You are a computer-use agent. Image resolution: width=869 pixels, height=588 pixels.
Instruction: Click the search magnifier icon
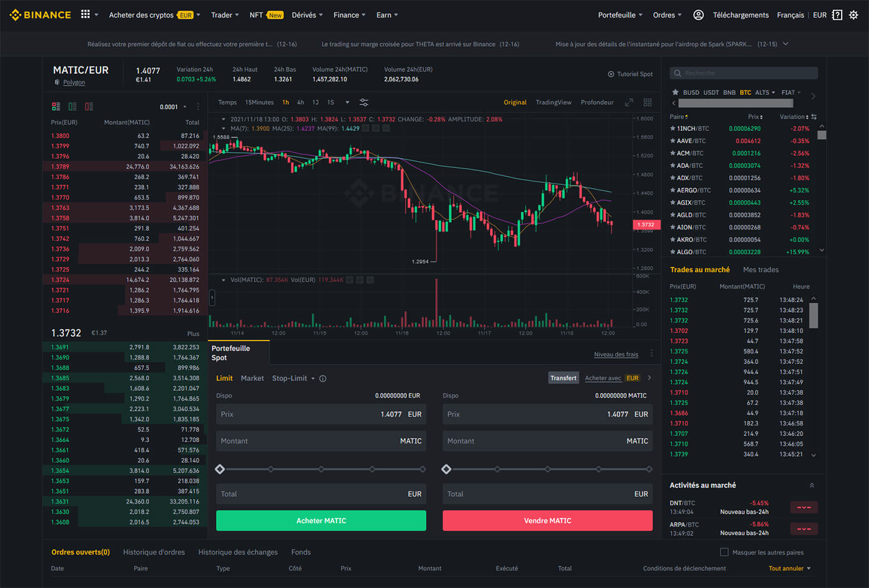click(678, 73)
